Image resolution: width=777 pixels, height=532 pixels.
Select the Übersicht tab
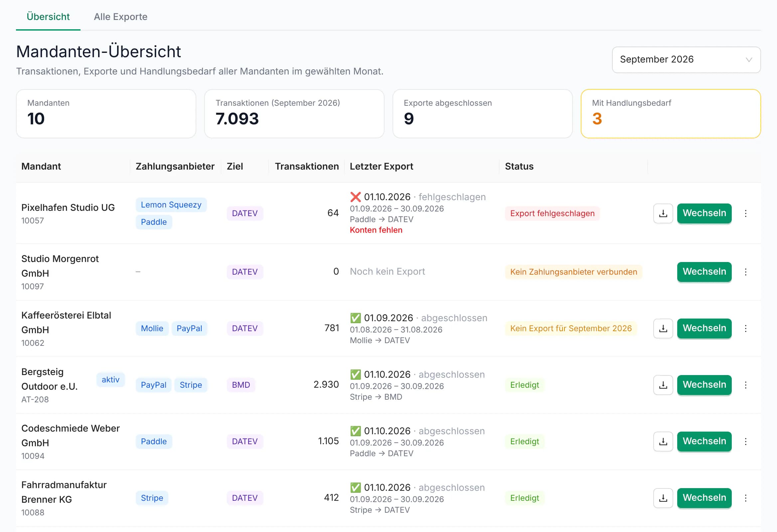pos(48,17)
